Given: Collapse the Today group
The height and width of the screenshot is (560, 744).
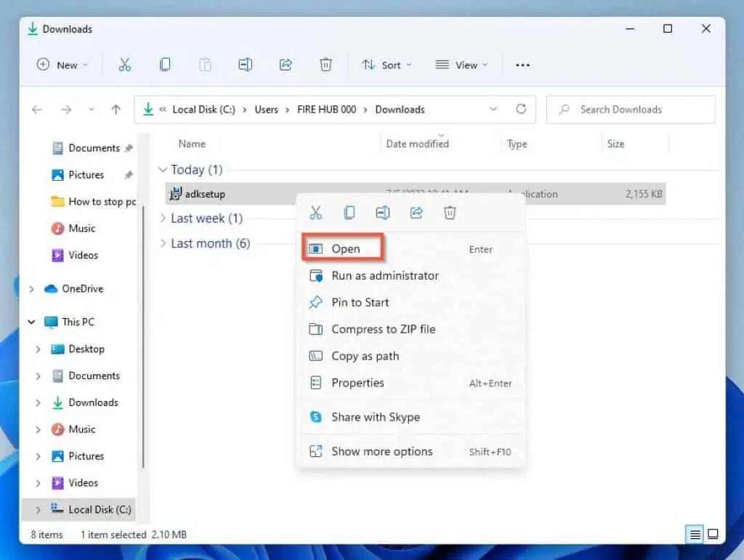Looking at the screenshot, I should [x=161, y=169].
